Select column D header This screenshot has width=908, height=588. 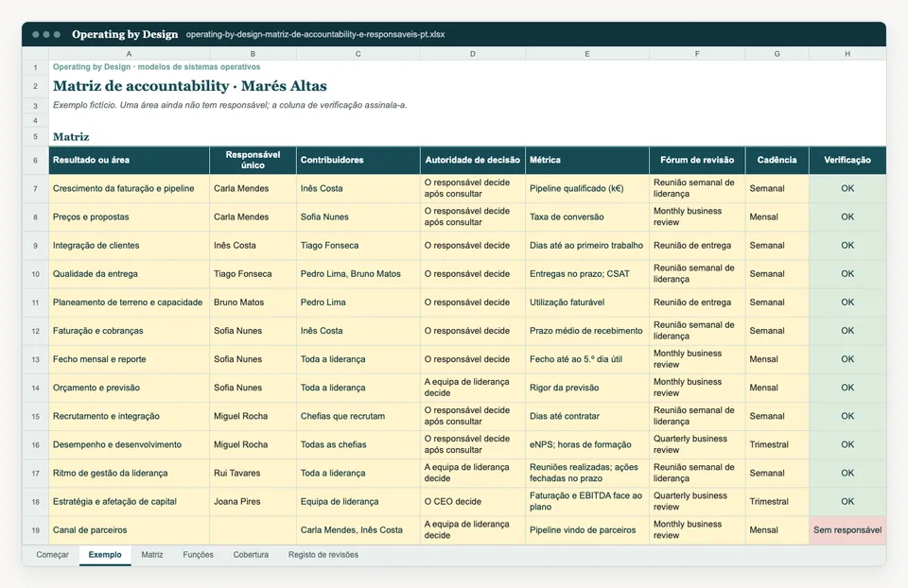[x=473, y=54]
